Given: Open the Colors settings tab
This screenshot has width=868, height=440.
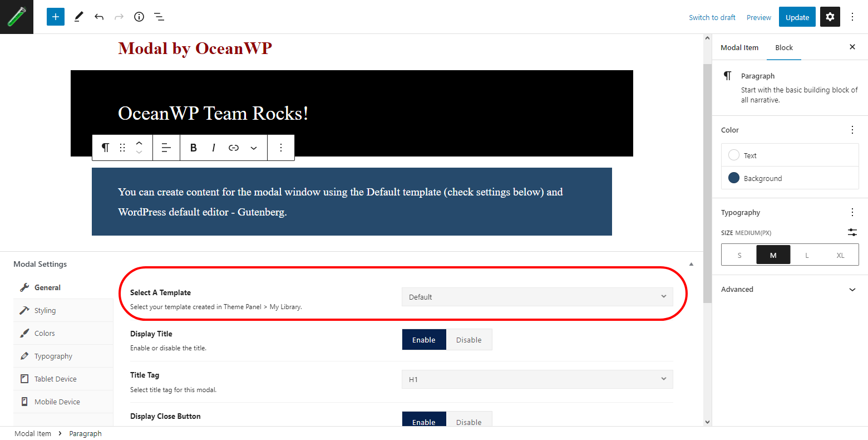Looking at the screenshot, I should click(63, 333).
